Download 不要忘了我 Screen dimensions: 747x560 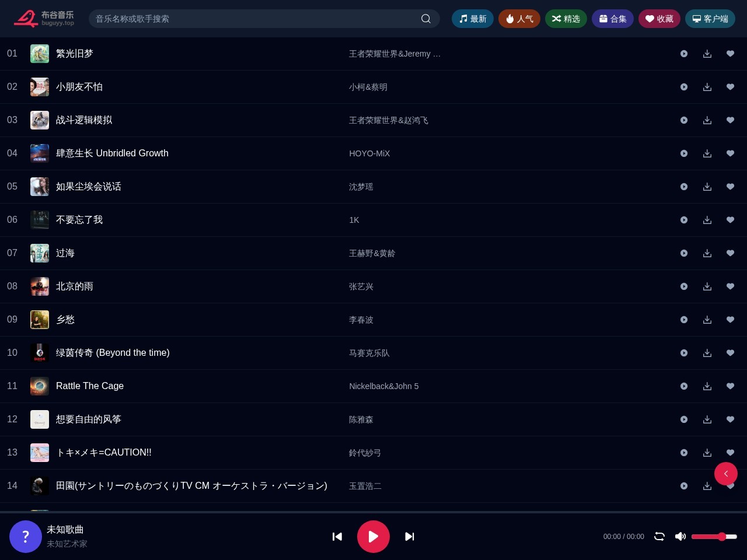coord(707,220)
